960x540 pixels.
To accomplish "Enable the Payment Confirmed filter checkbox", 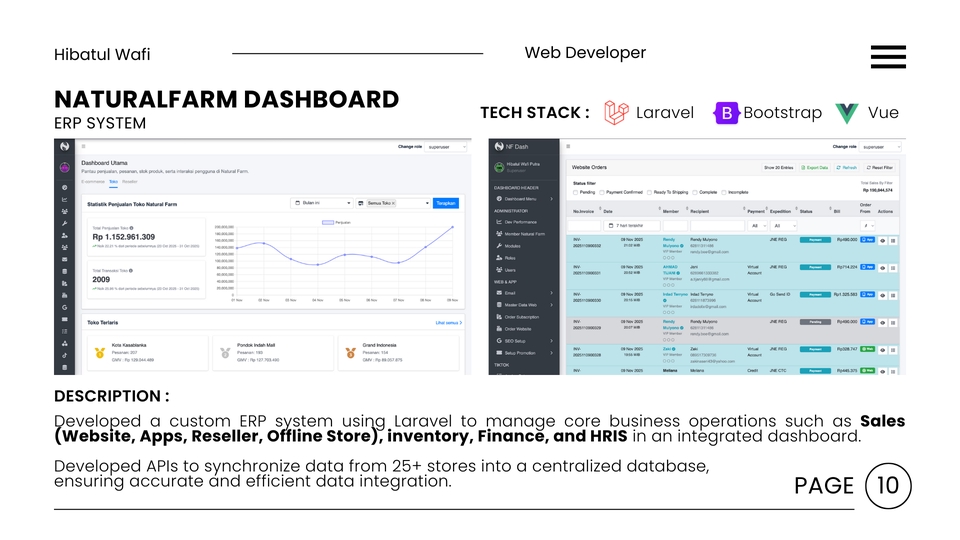I will pyautogui.click(x=602, y=192).
